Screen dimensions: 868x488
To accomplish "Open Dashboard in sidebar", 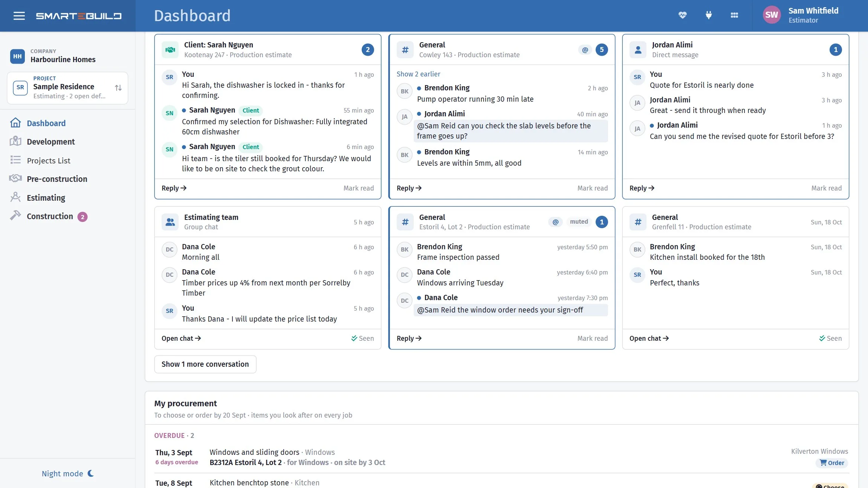I will pos(46,123).
